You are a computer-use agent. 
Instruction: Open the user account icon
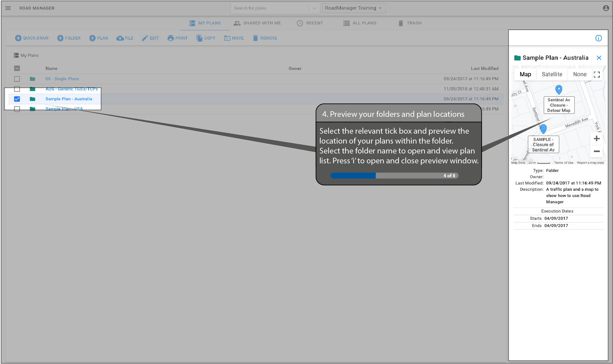[x=606, y=8]
